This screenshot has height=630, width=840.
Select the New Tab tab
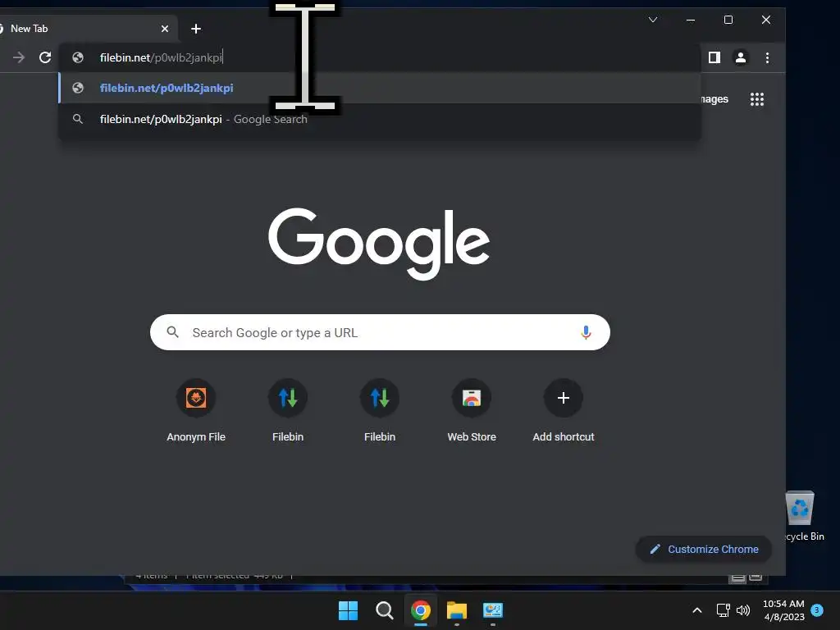(x=85, y=29)
